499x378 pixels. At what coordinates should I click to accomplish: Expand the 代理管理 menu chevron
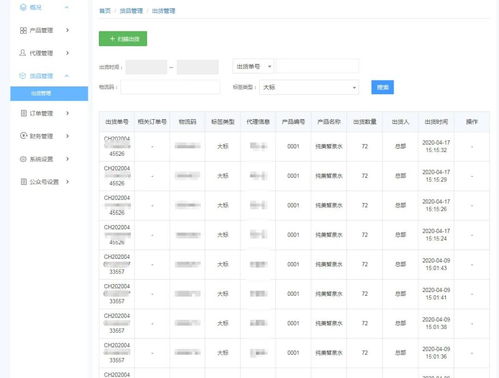click(67, 53)
